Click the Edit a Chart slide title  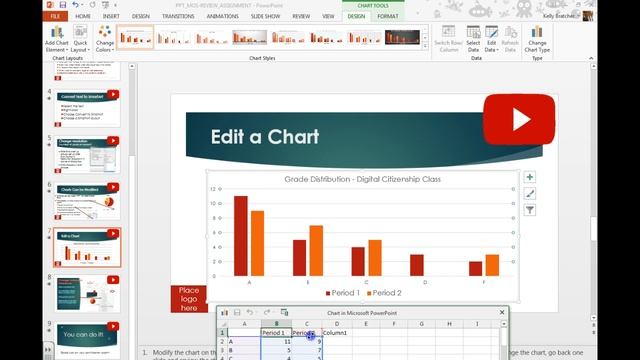pos(265,137)
